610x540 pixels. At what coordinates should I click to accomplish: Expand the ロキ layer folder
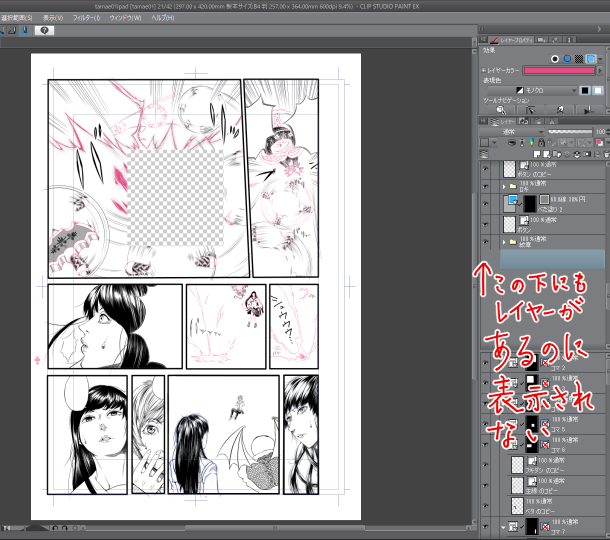click(x=504, y=186)
